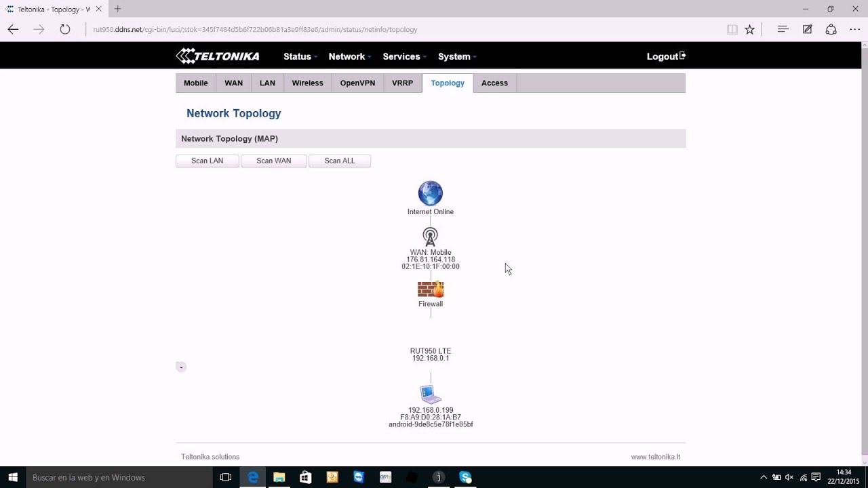Open reading view icon

pyautogui.click(x=732, y=29)
